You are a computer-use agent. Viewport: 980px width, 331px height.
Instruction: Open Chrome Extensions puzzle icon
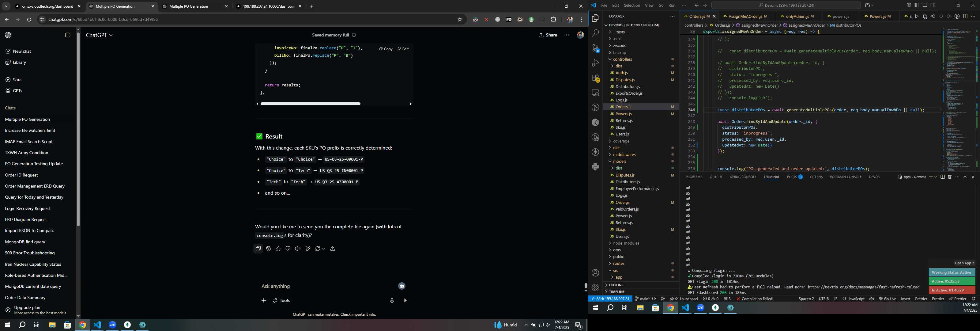click(x=553, y=19)
